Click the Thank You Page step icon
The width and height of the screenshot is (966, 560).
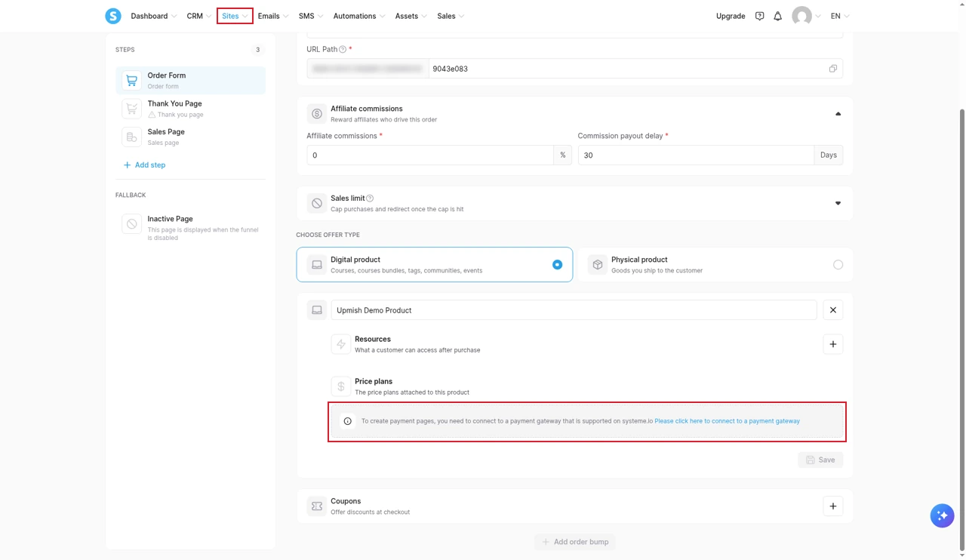click(131, 109)
